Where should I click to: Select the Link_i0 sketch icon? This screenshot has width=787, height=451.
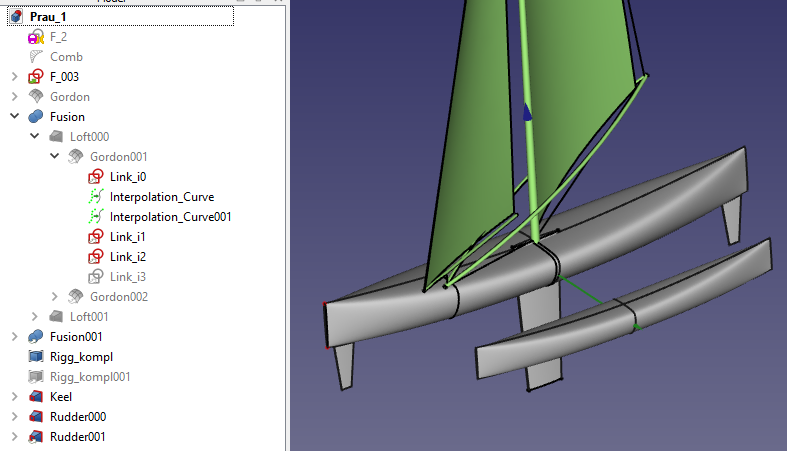(96, 177)
